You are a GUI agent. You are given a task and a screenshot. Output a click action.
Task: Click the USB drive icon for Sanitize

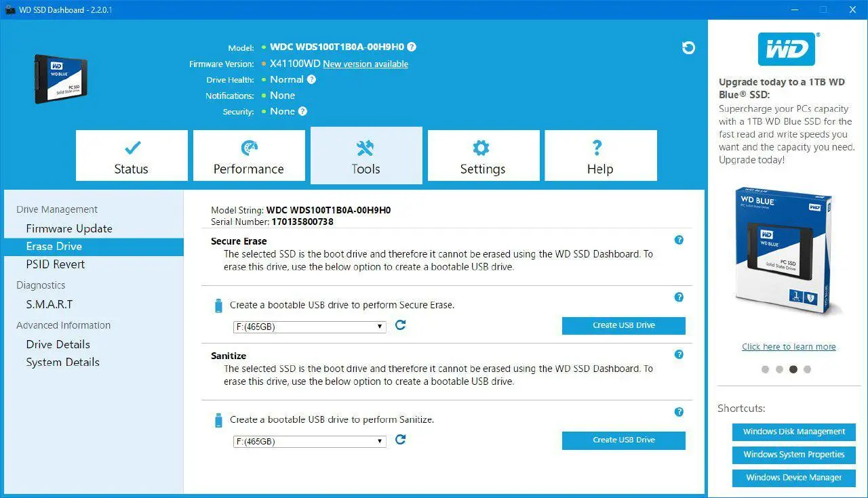pyautogui.click(x=218, y=420)
